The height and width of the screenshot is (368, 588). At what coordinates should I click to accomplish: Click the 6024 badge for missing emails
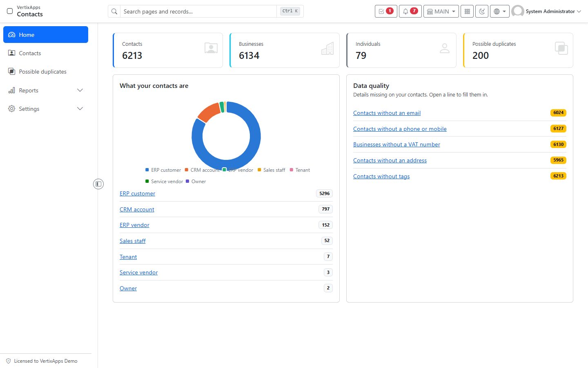click(x=558, y=113)
